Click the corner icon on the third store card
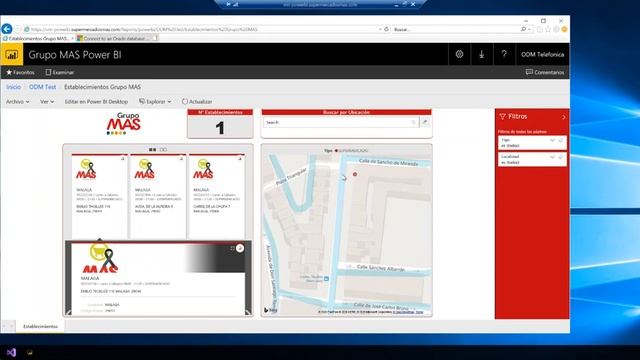 (x=240, y=159)
